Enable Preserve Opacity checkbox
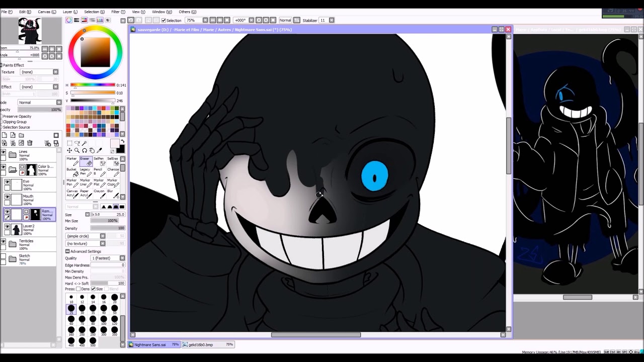This screenshot has height=362, width=644. click(2, 116)
